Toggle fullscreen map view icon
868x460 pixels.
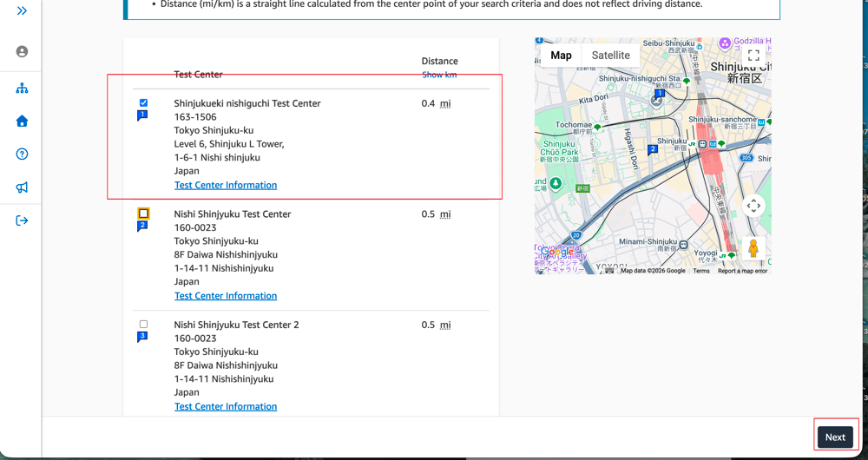753,56
